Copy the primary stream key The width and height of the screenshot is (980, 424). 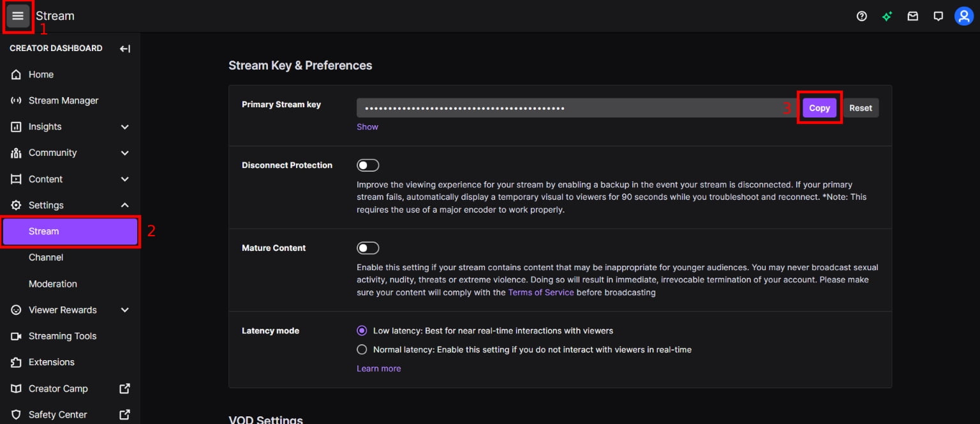point(819,108)
